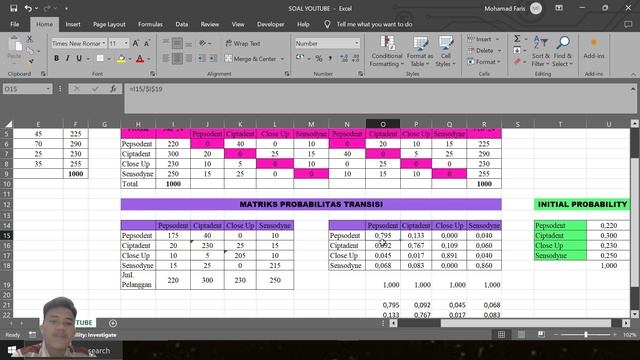The image size is (640, 360).
Task: Decrease decimal places
Action: [356, 59]
